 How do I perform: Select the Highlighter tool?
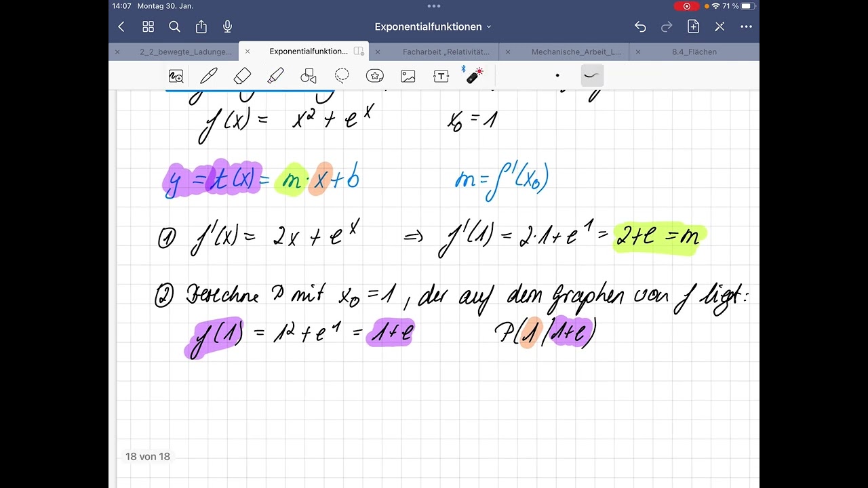pos(275,76)
